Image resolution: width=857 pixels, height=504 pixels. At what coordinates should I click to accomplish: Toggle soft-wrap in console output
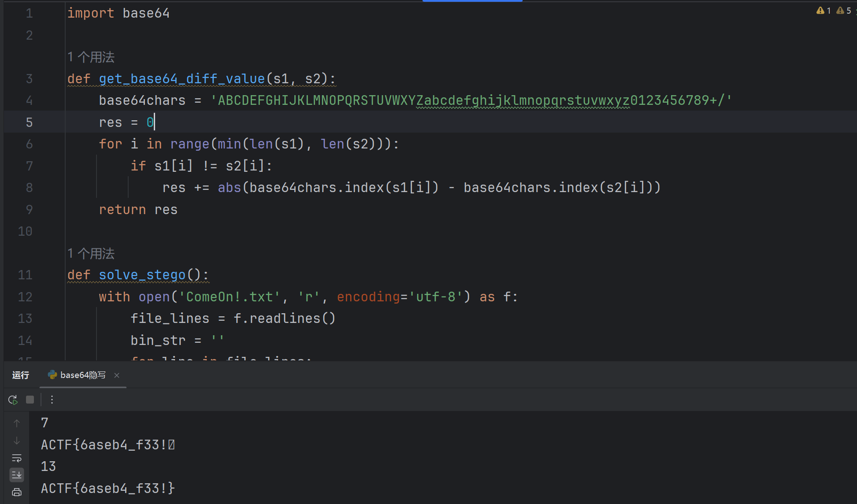pyautogui.click(x=17, y=458)
